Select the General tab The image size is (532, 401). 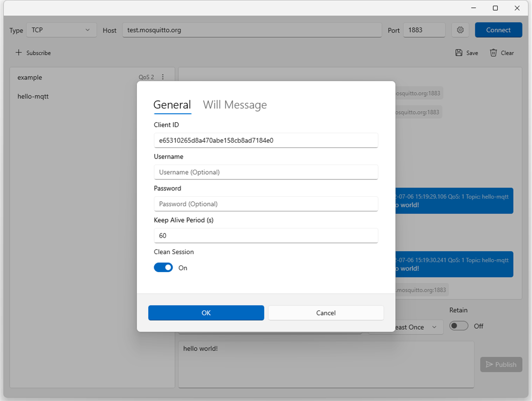(172, 105)
